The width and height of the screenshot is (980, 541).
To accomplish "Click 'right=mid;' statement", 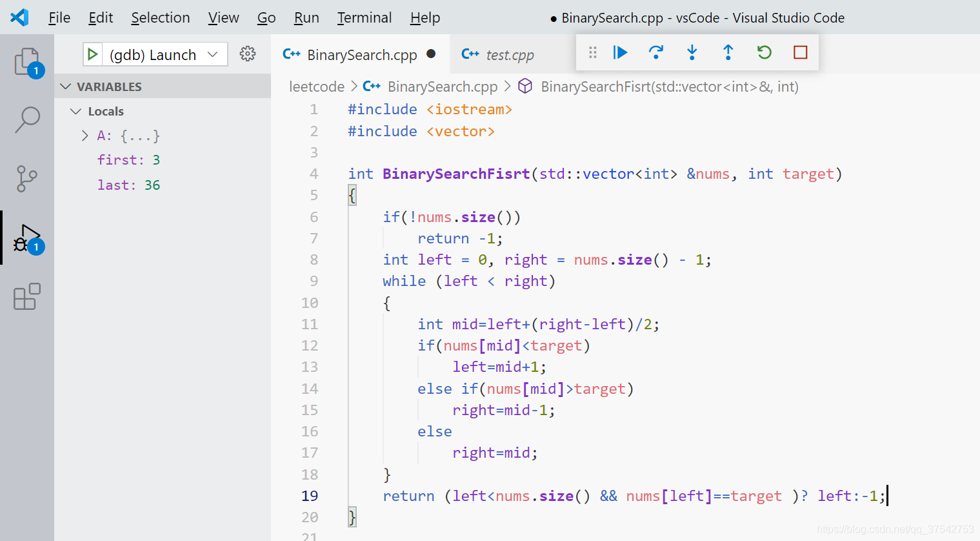I will click(495, 453).
